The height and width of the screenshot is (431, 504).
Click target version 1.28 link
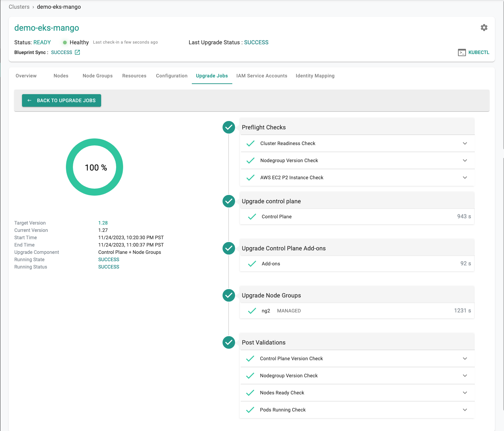click(x=103, y=223)
